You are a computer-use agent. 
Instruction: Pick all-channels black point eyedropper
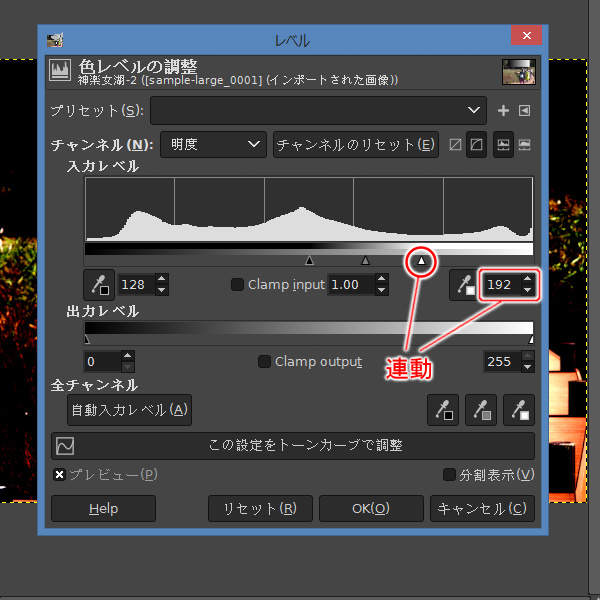click(443, 410)
